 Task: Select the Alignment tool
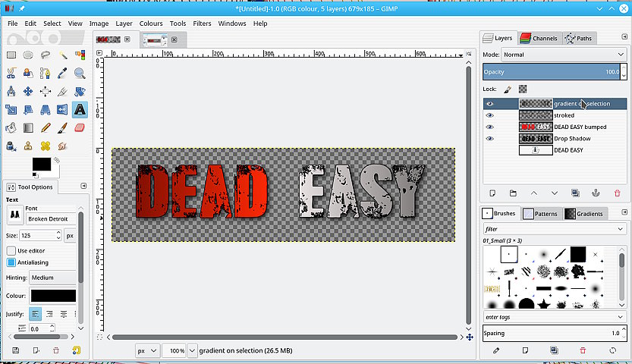[x=46, y=92]
